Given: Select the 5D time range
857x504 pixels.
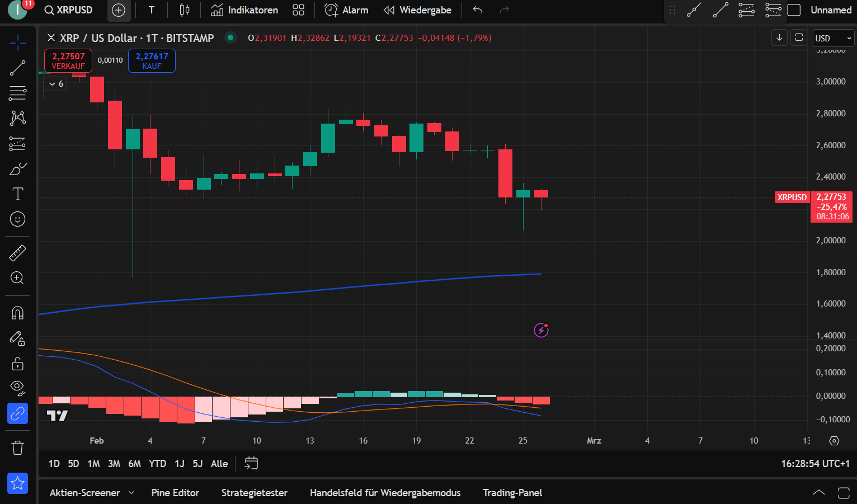Looking at the screenshot, I should [73, 464].
